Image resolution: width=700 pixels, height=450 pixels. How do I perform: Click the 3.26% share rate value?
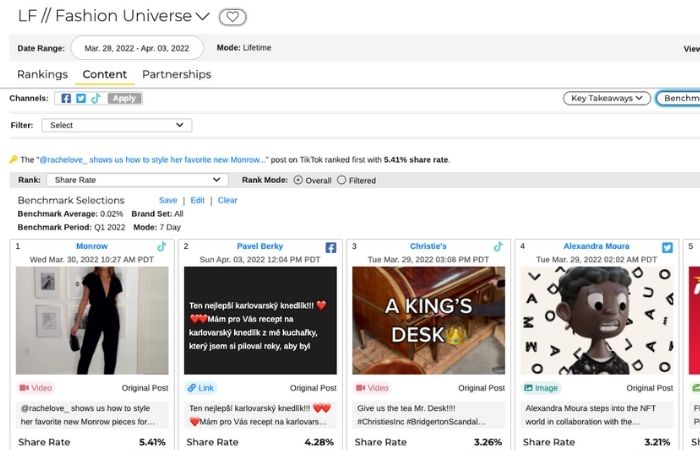coord(488,442)
